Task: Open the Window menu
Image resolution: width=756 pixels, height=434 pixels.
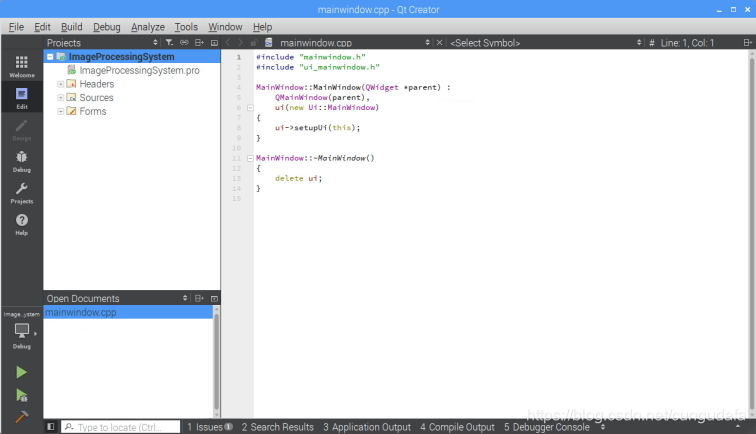Action: 225,27
